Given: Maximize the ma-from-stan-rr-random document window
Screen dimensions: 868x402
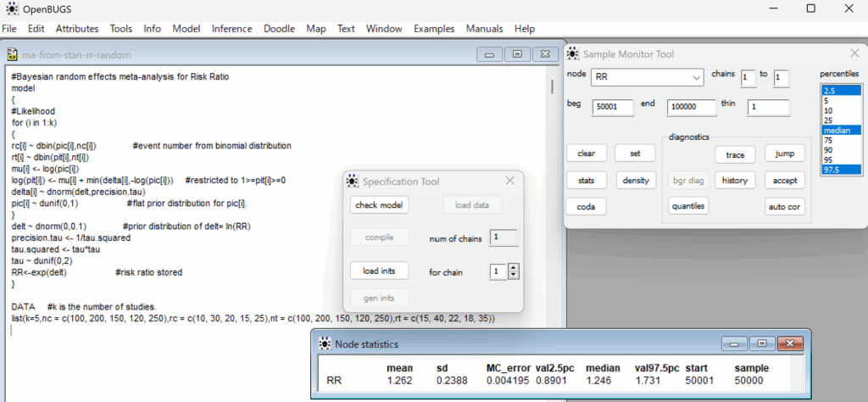Looking at the screenshot, I should tap(518, 54).
